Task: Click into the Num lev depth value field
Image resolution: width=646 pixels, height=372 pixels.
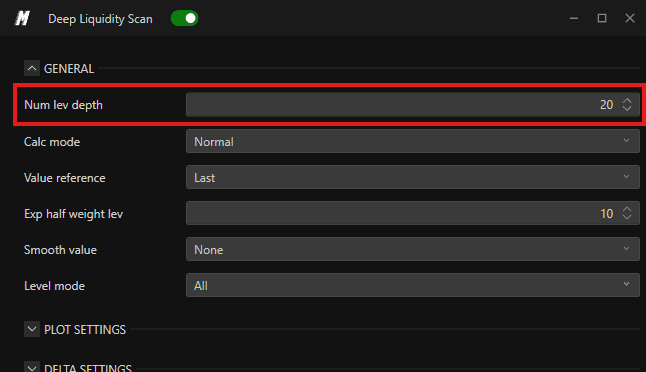Action: (412, 105)
